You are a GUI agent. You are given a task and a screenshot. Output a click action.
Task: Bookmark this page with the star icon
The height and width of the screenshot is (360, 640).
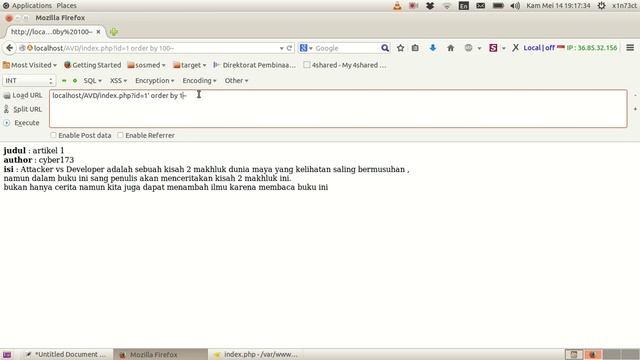tap(400, 48)
